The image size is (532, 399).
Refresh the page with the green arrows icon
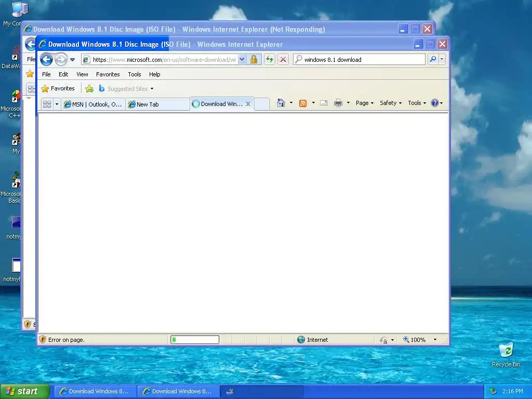pyautogui.click(x=270, y=59)
